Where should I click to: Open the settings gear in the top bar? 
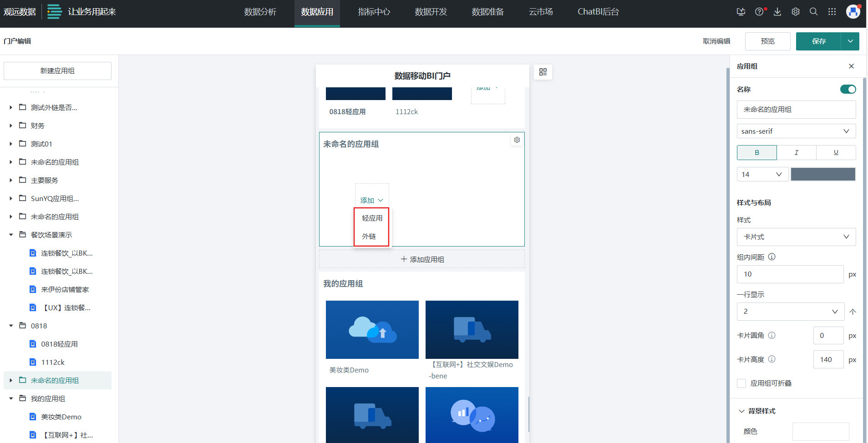pyautogui.click(x=795, y=11)
